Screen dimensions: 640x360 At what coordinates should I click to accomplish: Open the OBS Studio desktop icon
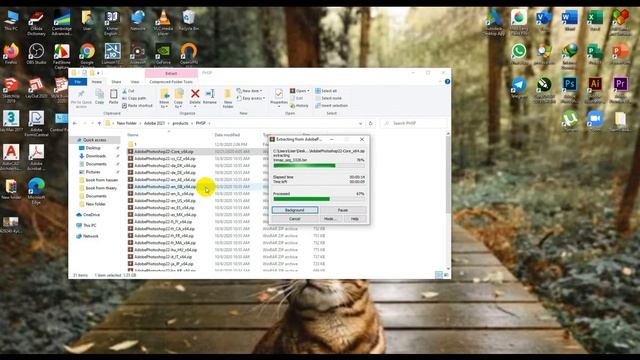[x=36, y=54]
